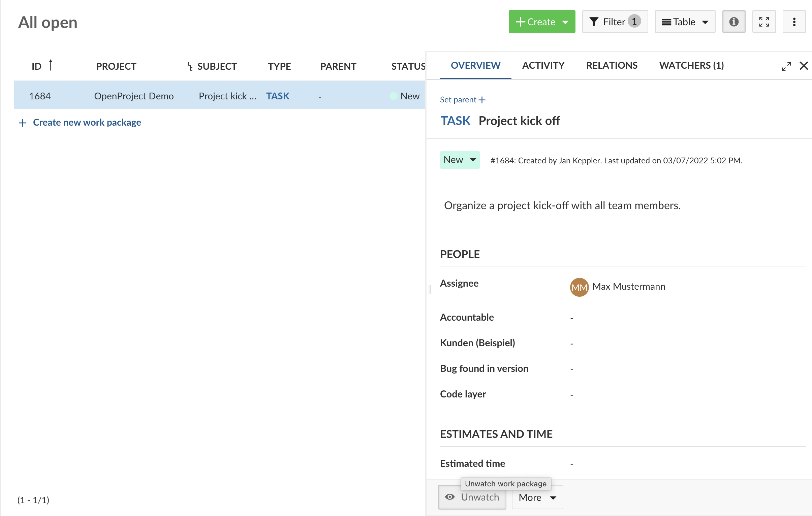Click the info details pane icon
The height and width of the screenshot is (516, 812).
pos(733,22)
